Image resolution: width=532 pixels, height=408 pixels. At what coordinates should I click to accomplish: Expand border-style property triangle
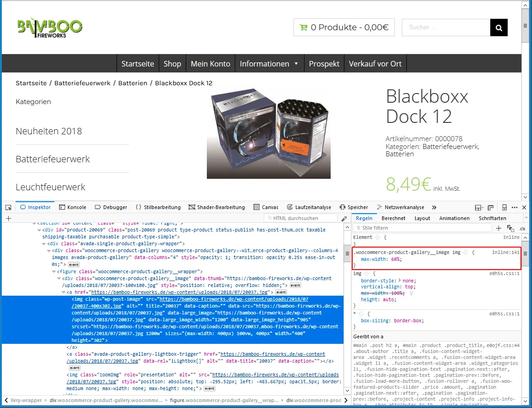point(399,281)
